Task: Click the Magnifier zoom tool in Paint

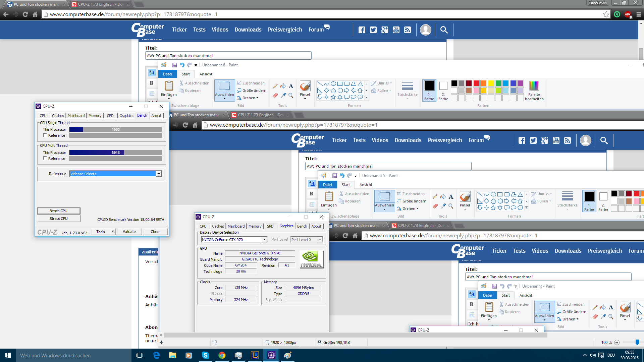Action: pos(291,96)
